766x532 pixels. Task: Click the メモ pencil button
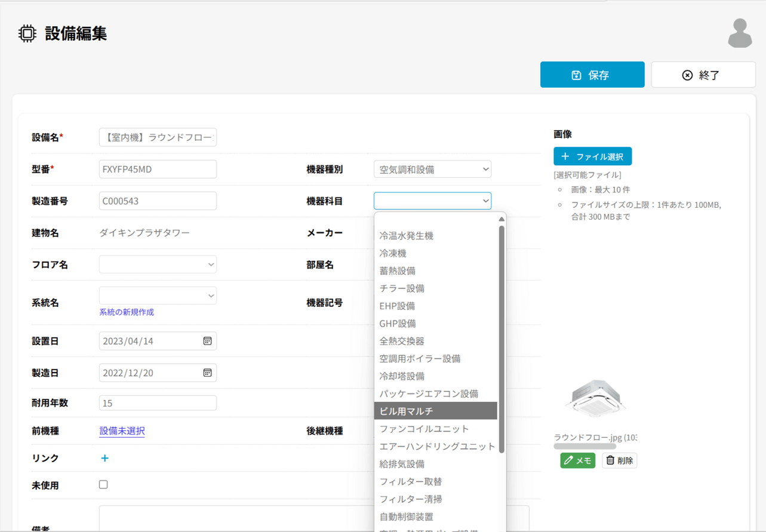coord(577,460)
